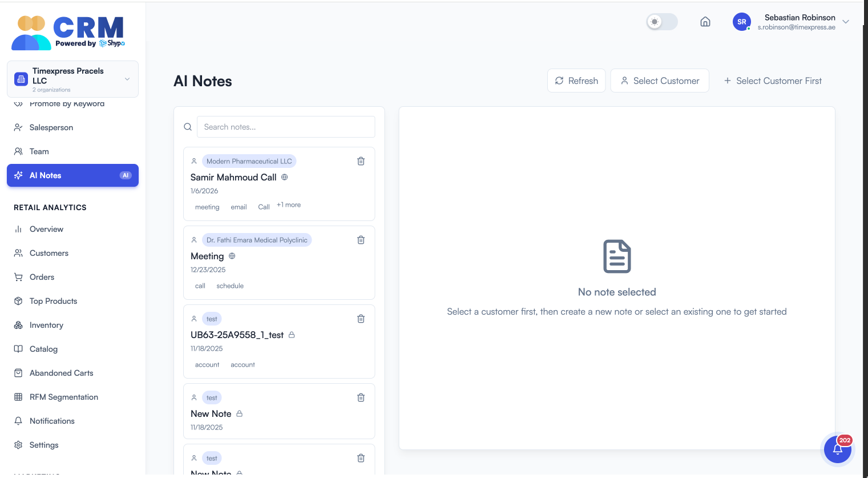
Task: Delete the UB63-25A9558_1_test note
Action: tap(361, 319)
